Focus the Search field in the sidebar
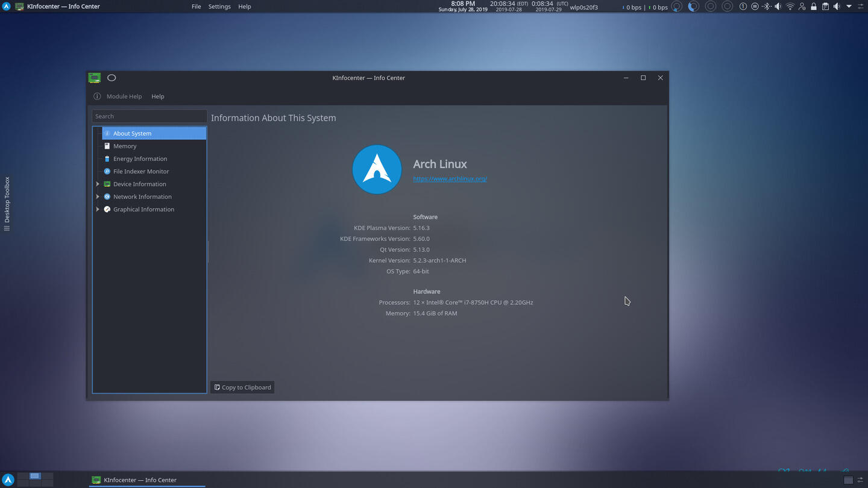 coord(149,116)
